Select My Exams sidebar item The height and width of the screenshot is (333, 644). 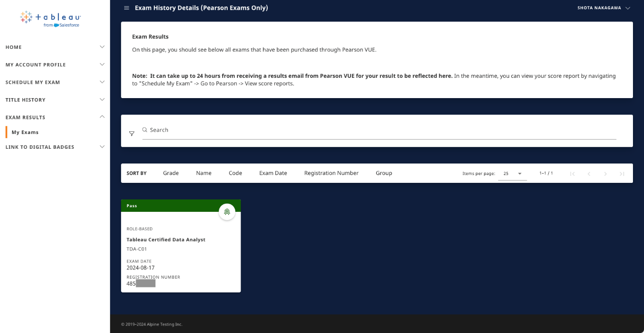pyautogui.click(x=25, y=132)
